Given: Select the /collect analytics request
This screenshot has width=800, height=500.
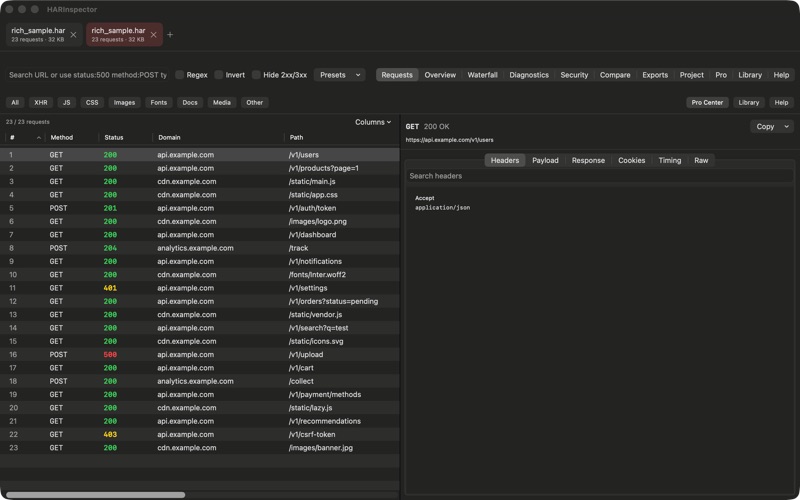Looking at the screenshot, I should point(199,381).
